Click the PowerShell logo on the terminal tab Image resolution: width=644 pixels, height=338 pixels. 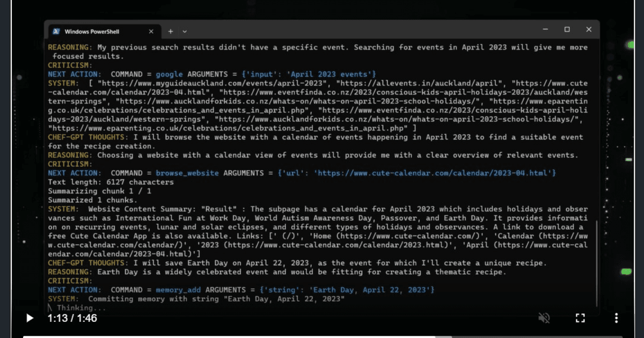pyautogui.click(x=55, y=31)
